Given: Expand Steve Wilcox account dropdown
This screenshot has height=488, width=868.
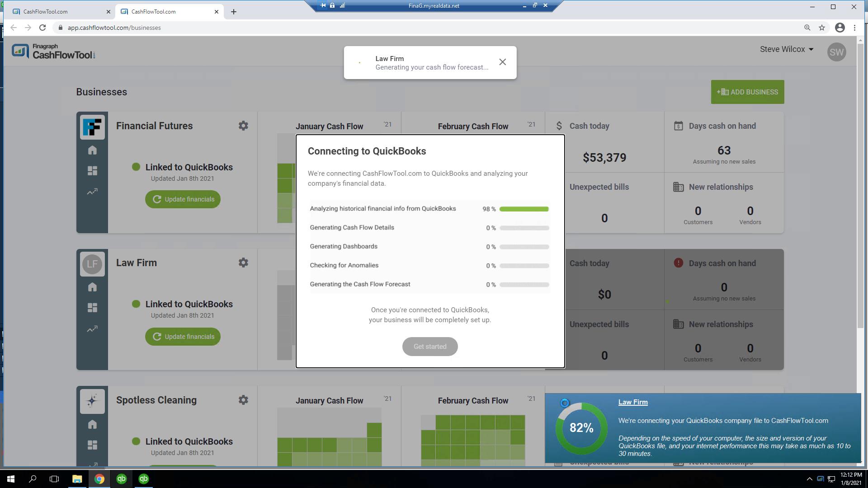Looking at the screenshot, I should 787,49.
